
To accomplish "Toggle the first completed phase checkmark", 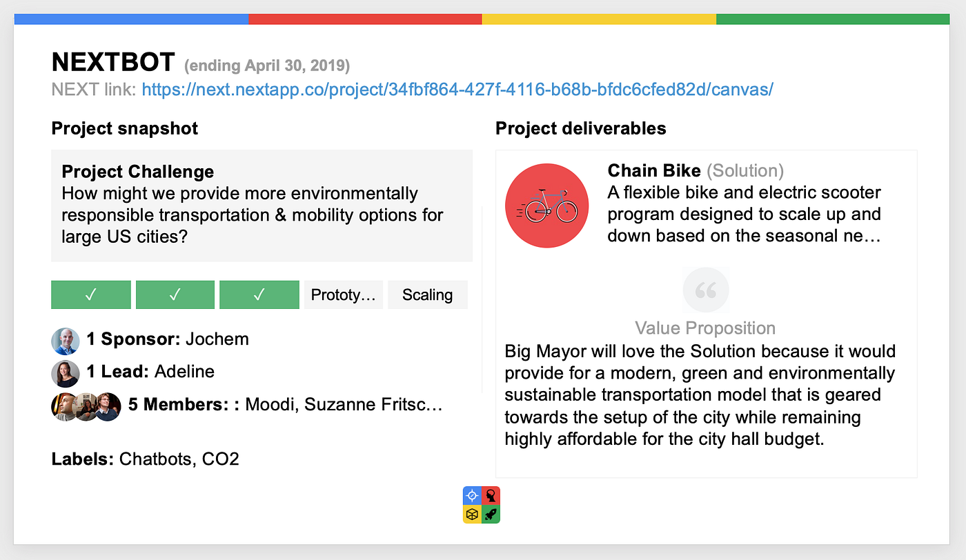I will point(90,294).
